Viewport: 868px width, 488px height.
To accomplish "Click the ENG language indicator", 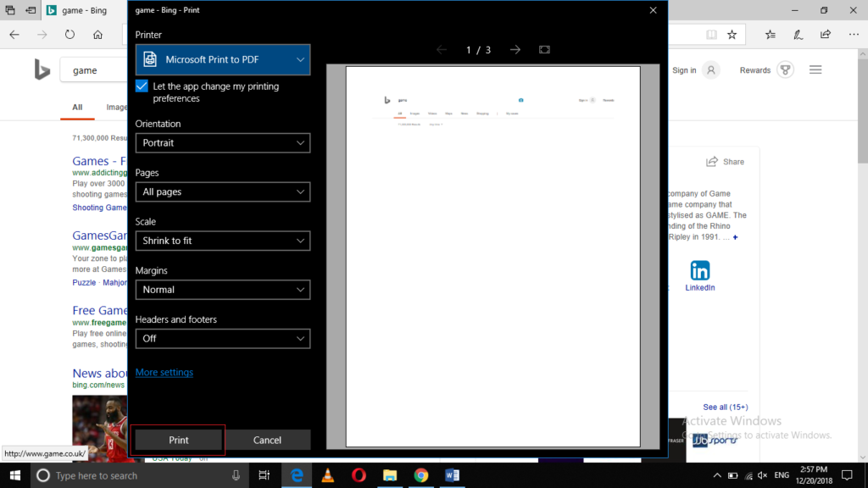I will pyautogui.click(x=782, y=475).
